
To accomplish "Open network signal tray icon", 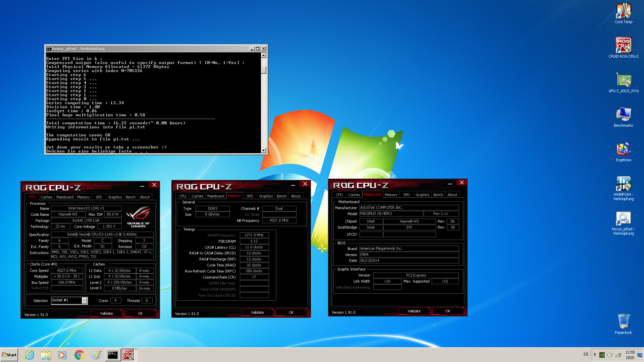I will [x=618, y=355].
